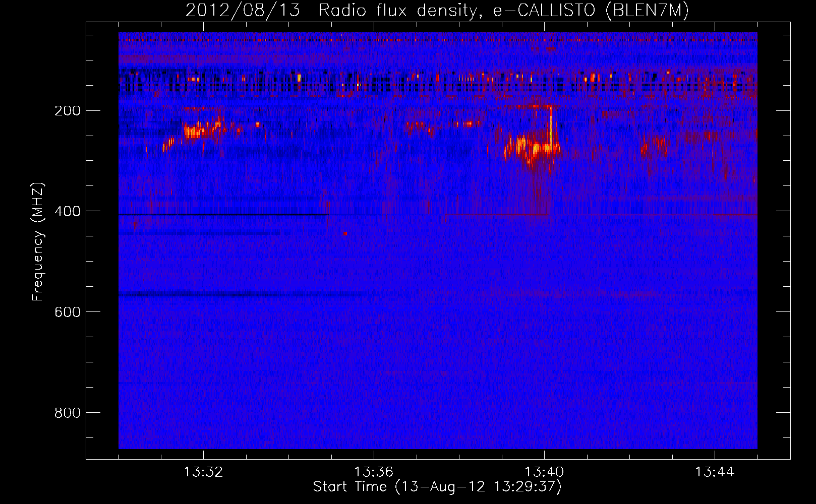816x504 pixels.
Task: Click the 13:40 time tick label
Action: (x=544, y=472)
